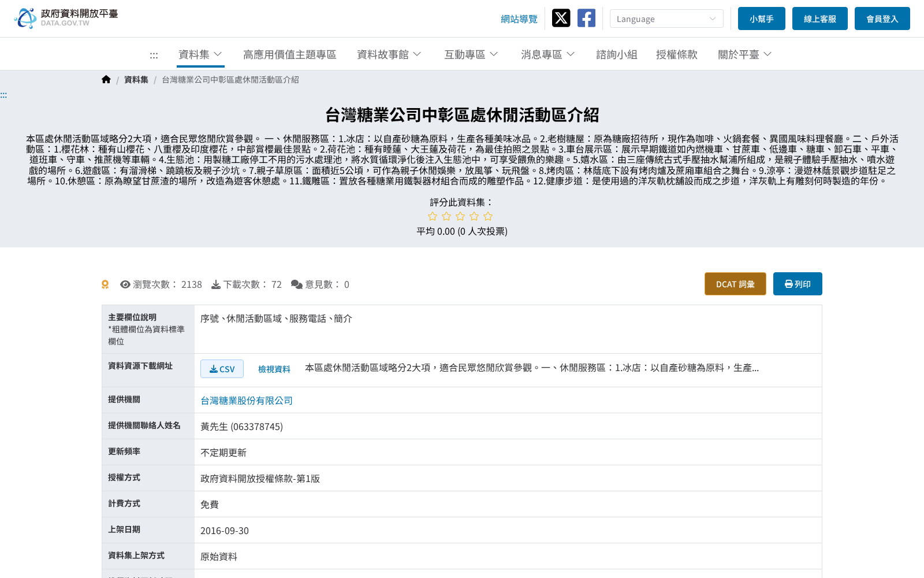Click the 列印 print button
The height and width of the screenshot is (578, 924).
click(x=798, y=284)
